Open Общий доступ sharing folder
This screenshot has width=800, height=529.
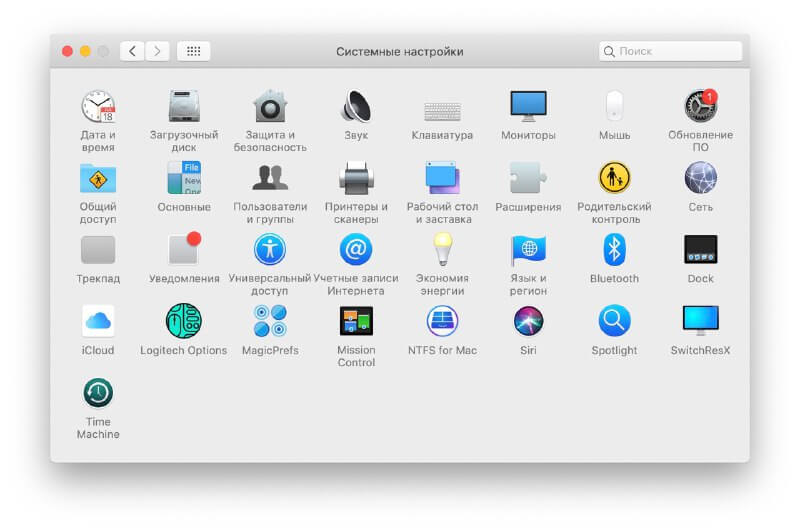(98, 179)
